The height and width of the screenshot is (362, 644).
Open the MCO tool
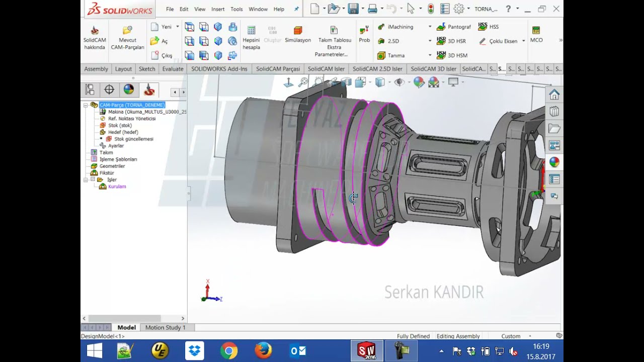[536, 34]
